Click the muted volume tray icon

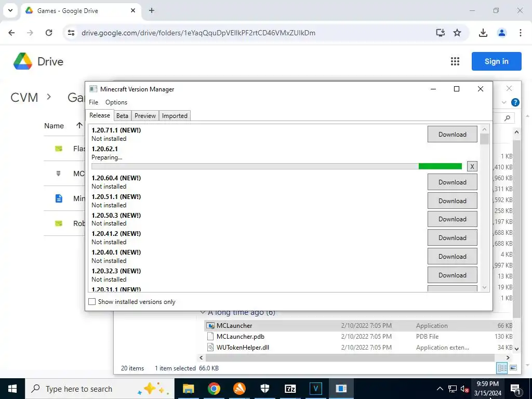(x=464, y=389)
